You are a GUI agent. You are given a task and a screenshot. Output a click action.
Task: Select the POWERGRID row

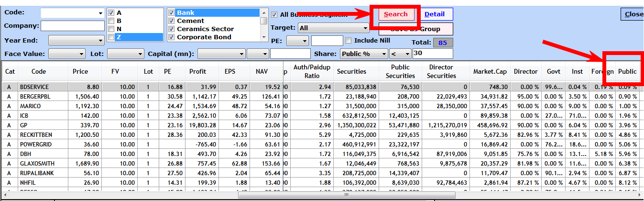(x=321, y=144)
